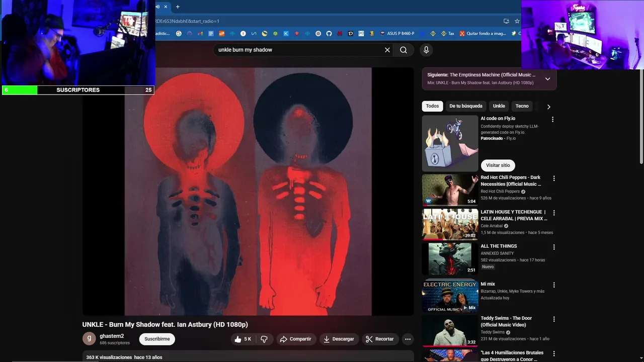Select the Tecno filter chip
Image resolution: width=644 pixels, height=362 pixels.
[522, 106]
